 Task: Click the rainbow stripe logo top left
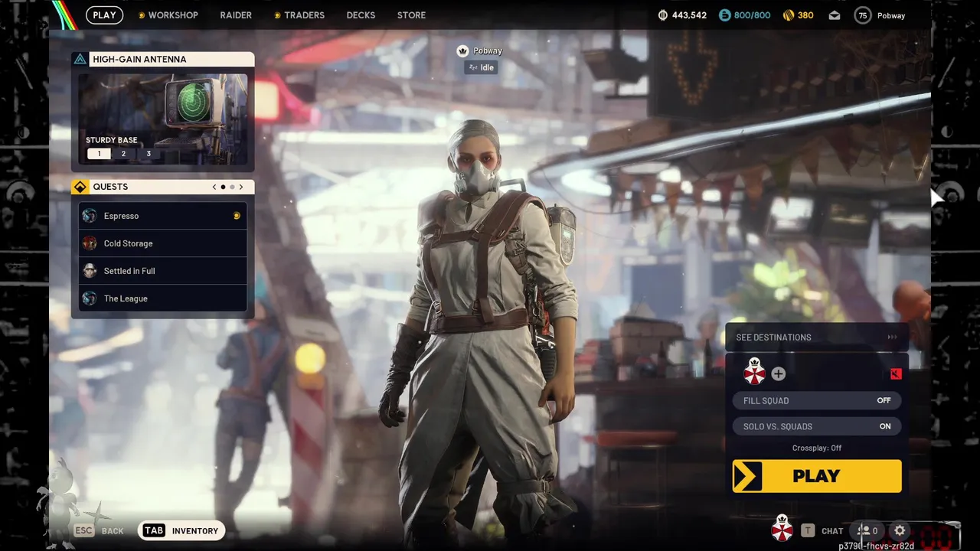click(x=64, y=15)
